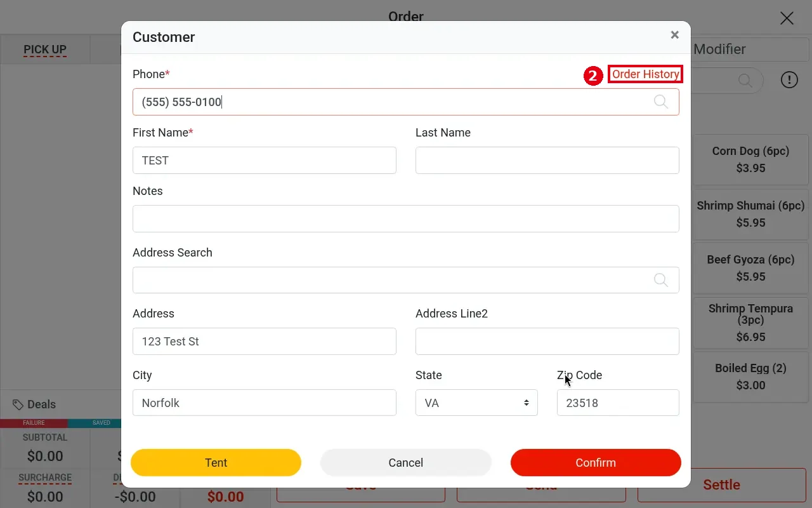The width and height of the screenshot is (812, 508).
Task: Click the First Name label
Action: coord(162,133)
